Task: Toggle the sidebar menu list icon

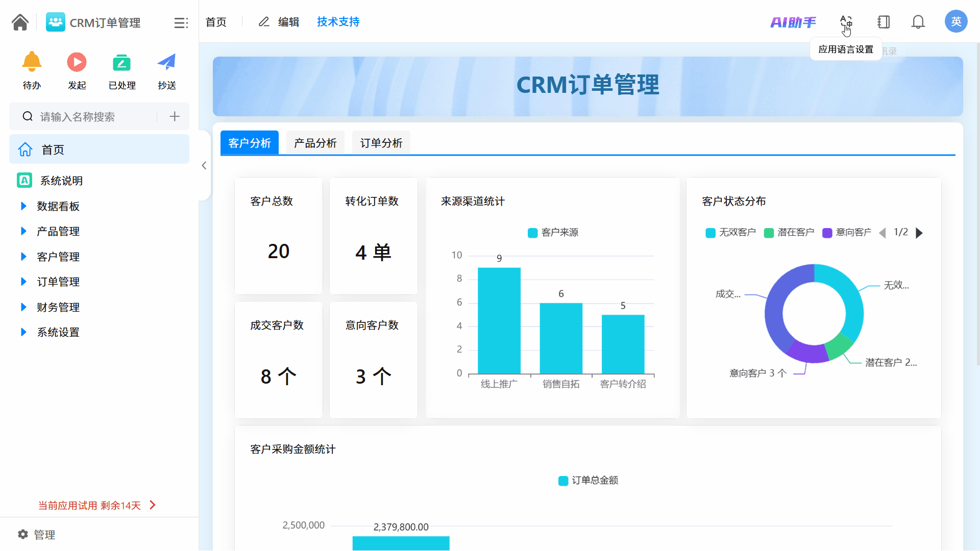Action: [x=181, y=23]
